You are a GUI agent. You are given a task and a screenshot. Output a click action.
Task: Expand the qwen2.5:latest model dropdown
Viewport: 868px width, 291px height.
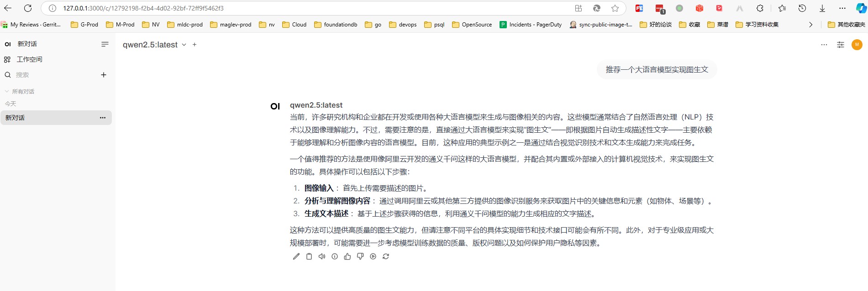184,45
